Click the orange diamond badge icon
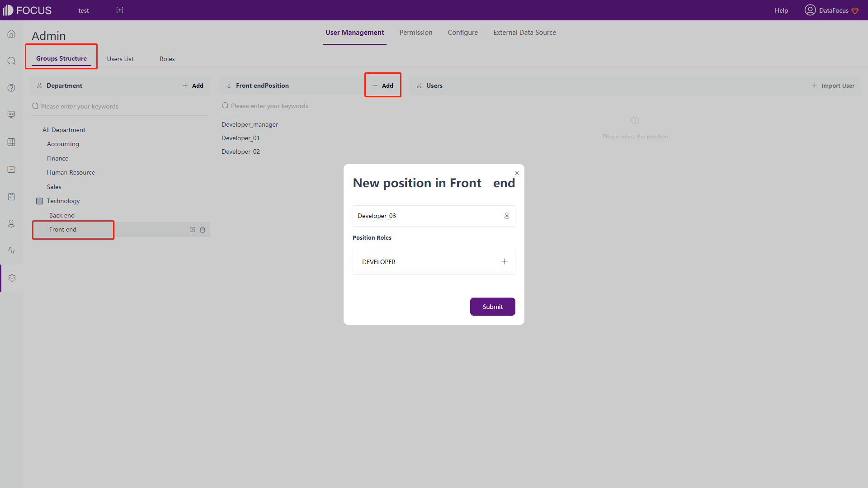The image size is (868, 488). point(855,10)
